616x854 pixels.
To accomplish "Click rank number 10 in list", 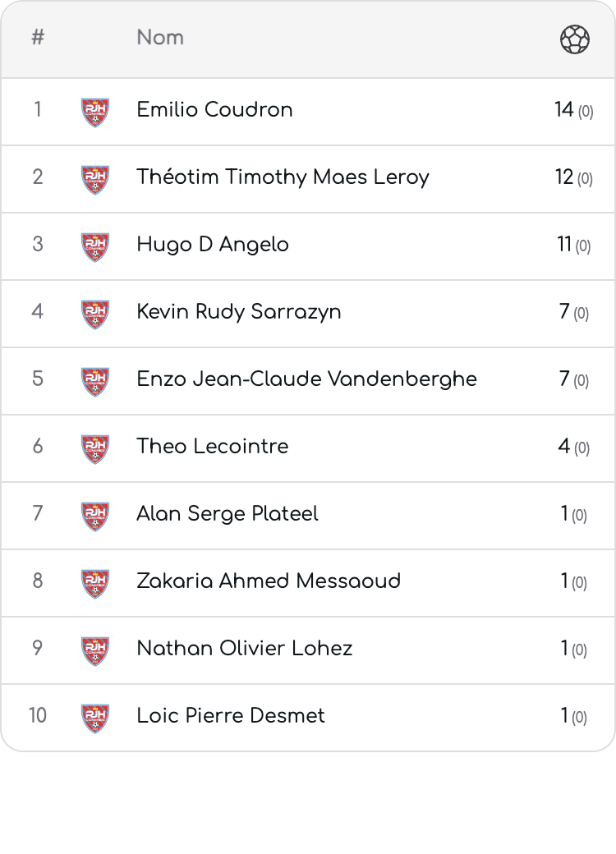I will click(x=38, y=715).
